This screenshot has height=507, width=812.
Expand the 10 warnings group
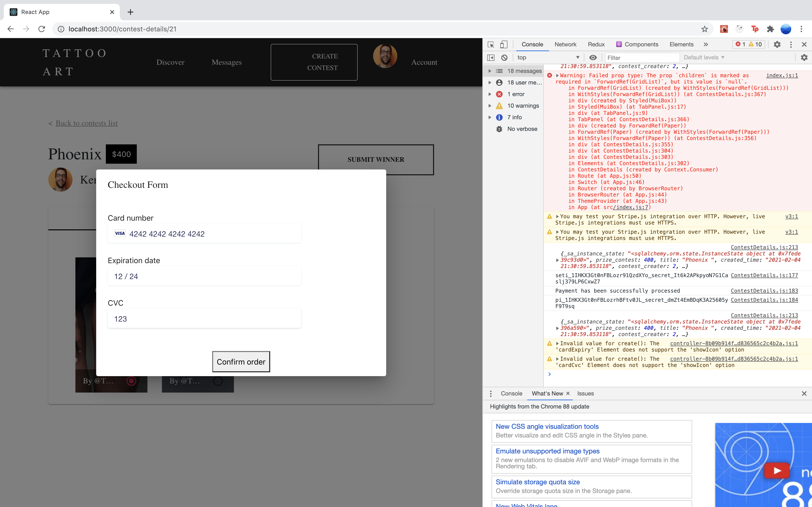(490, 106)
